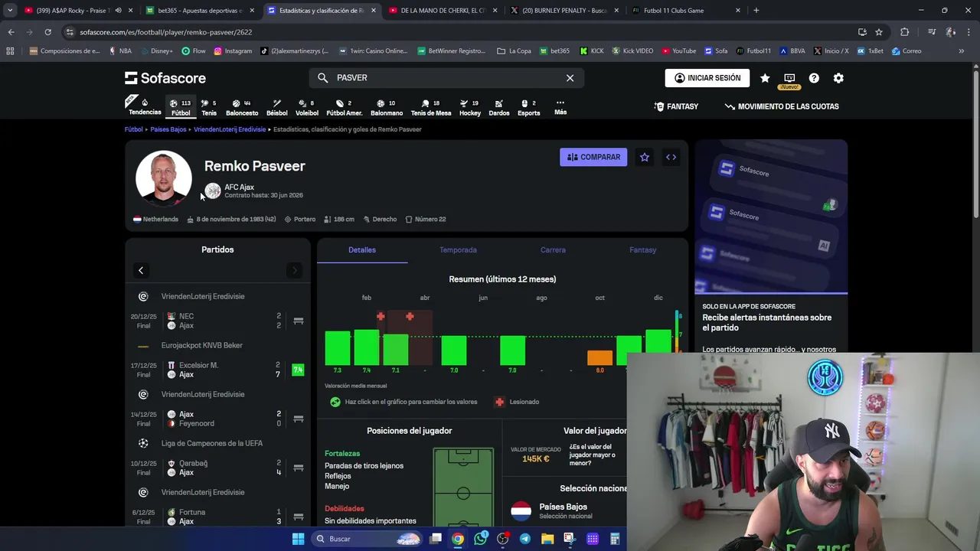Switch to the Carrera tab
This screenshot has height=551, width=980.
[x=553, y=250]
